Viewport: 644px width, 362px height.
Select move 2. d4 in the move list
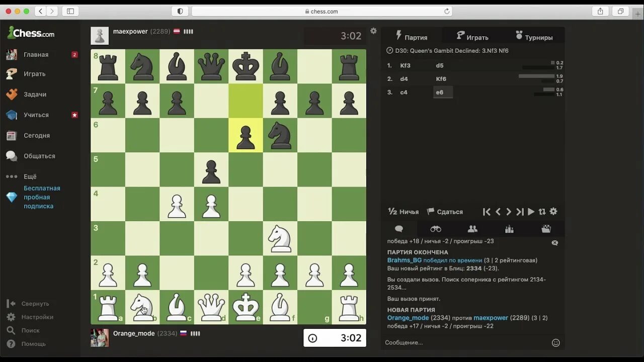(x=404, y=79)
